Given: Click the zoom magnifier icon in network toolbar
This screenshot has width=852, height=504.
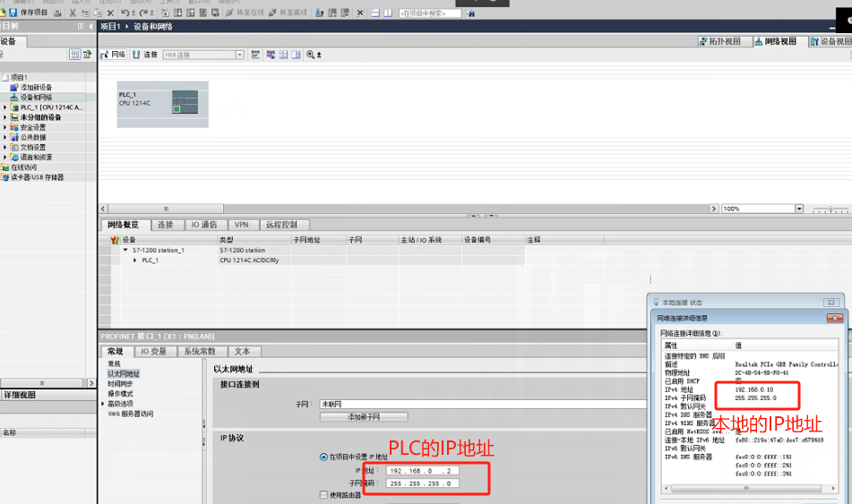Looking at the screenshot, I should pos(310,55).
